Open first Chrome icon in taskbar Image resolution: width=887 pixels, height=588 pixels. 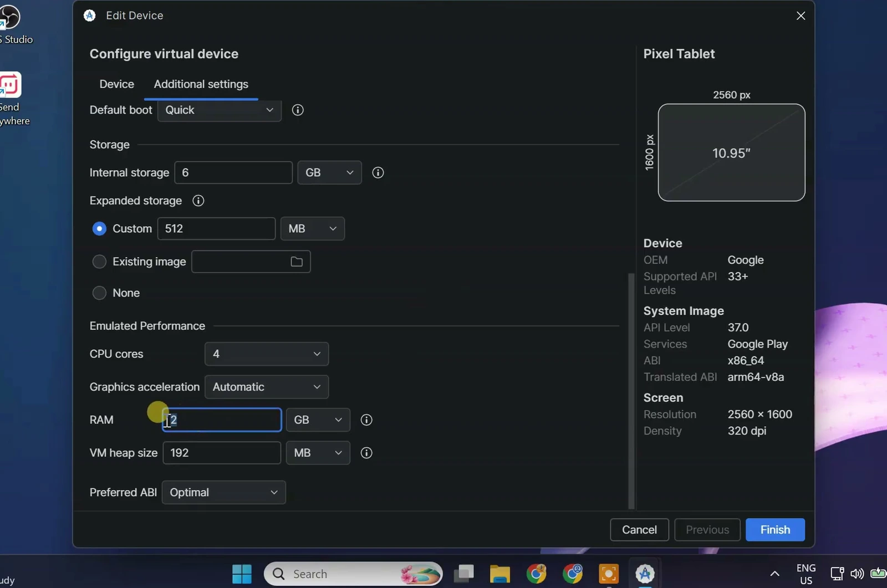point(536,574)
